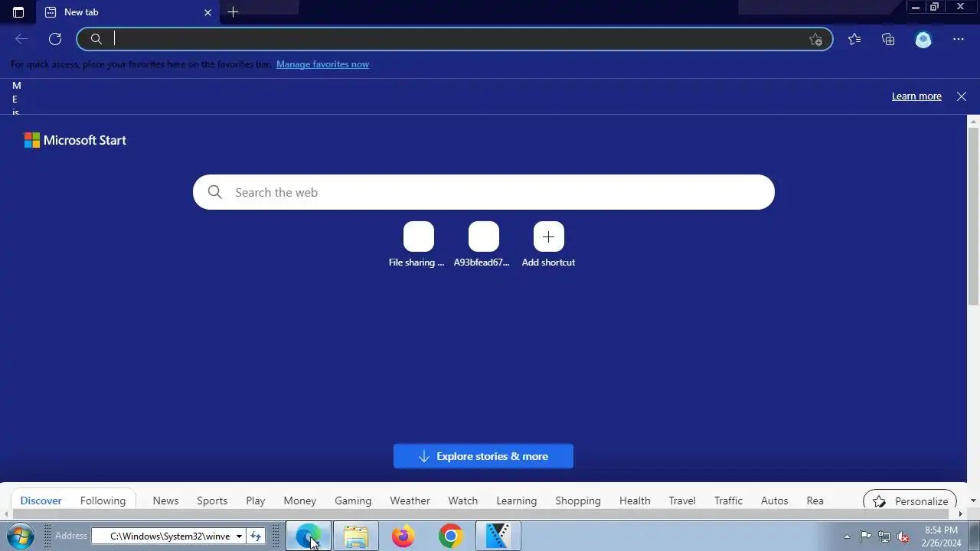Open the Gaming feed tab
This screenshot has height=551, width=980.
click(353, 500)
